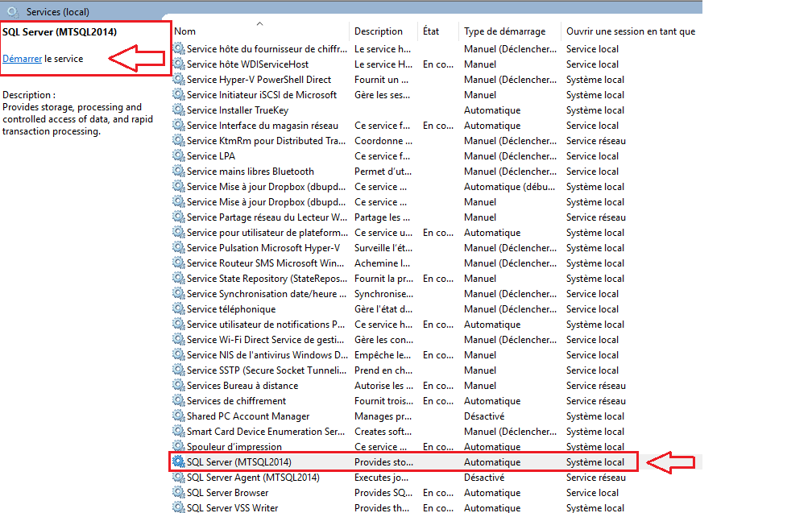
Task: Select gear icon of Service Interface du magasin réseau
Action: [x=179, y=125]
